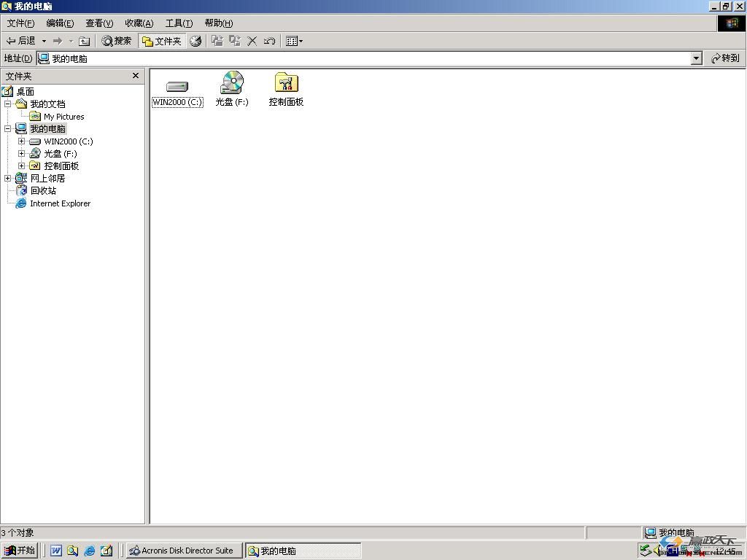Viewport: 747px width, 560px height.
Task: Expand the 控制面板 tree node
Action: (21, 166)
